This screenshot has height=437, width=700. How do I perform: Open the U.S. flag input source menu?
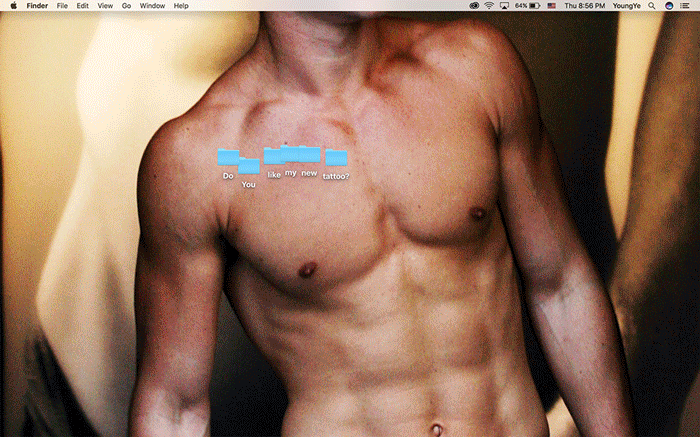(552, 6)
